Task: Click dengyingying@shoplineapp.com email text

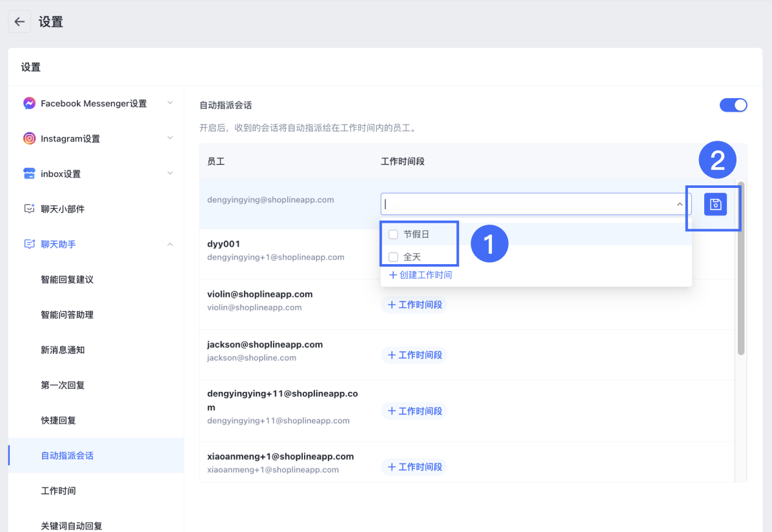Action: 270,200
